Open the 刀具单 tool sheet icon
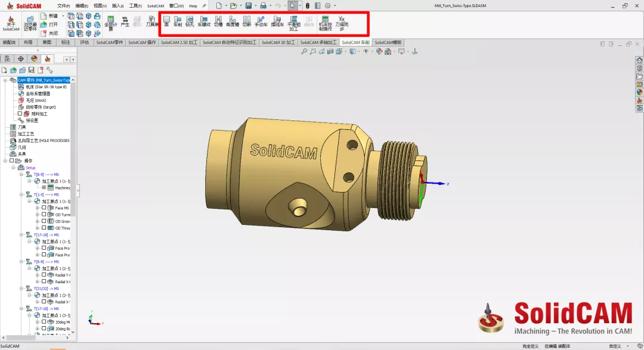Image resolution: width=644 pixels, height=350 pixels. coord(152,22)
